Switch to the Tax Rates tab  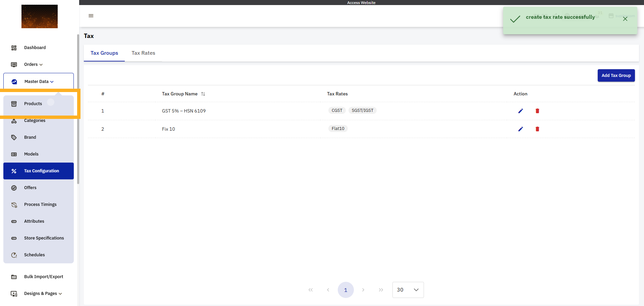[x=143, y=53]
